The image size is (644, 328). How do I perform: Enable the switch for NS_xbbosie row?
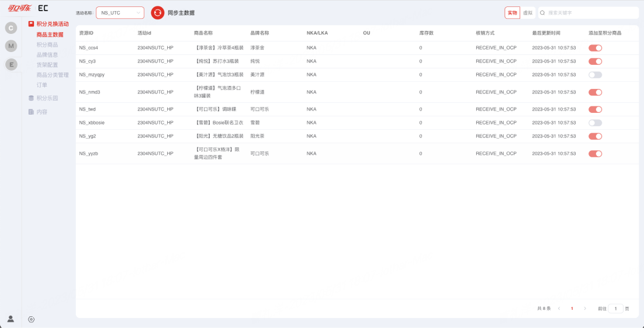click(x=595, y=123)
